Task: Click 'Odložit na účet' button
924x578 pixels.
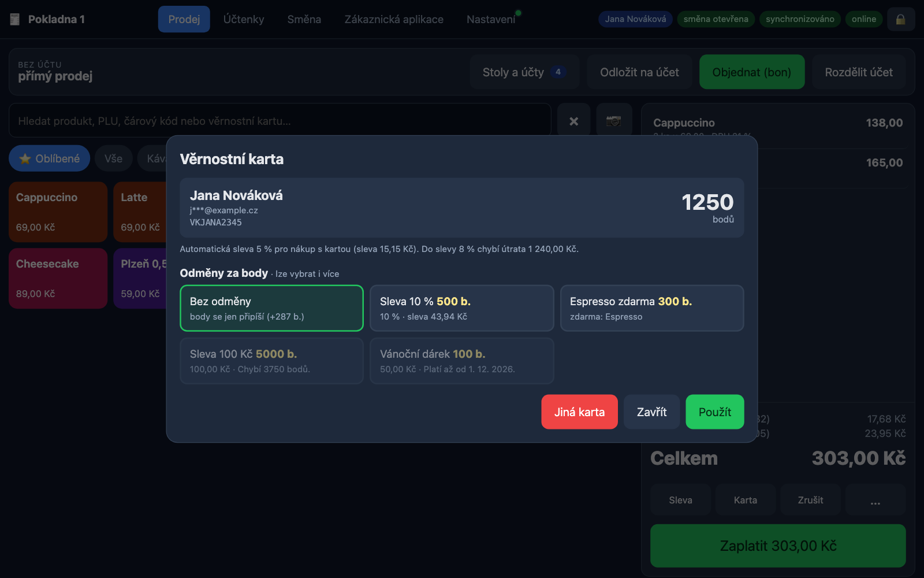Action: point(639,72)
